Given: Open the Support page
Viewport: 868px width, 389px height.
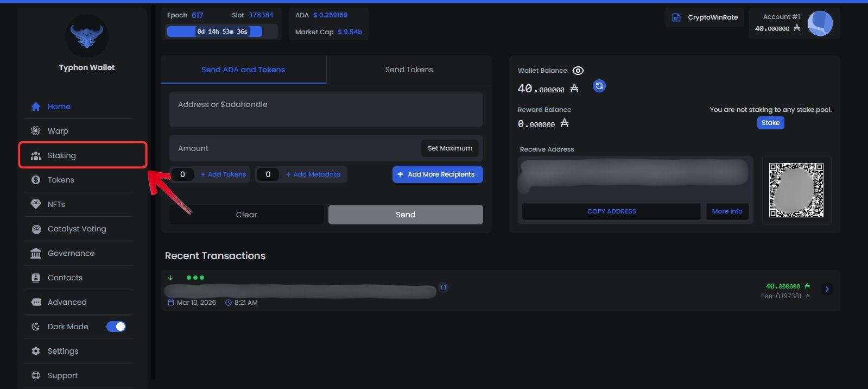Looking at the screenshot, I should (x=78, y=375).
